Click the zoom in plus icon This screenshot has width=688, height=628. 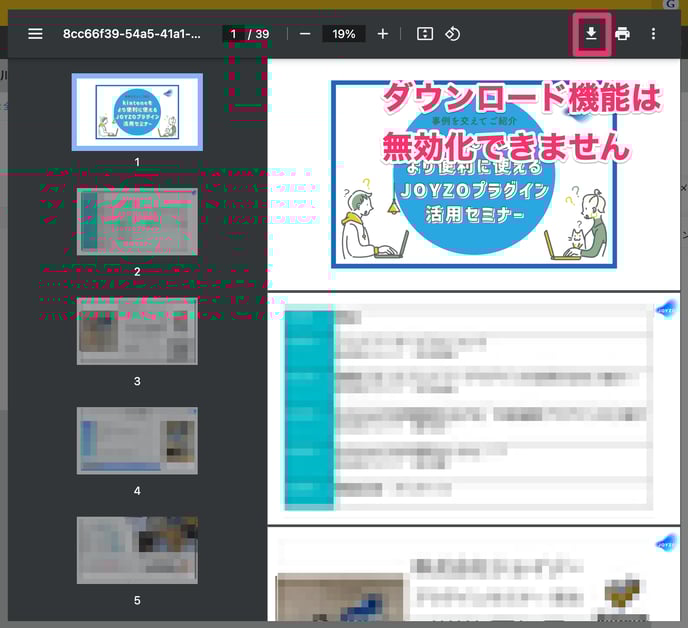[383, 34]
